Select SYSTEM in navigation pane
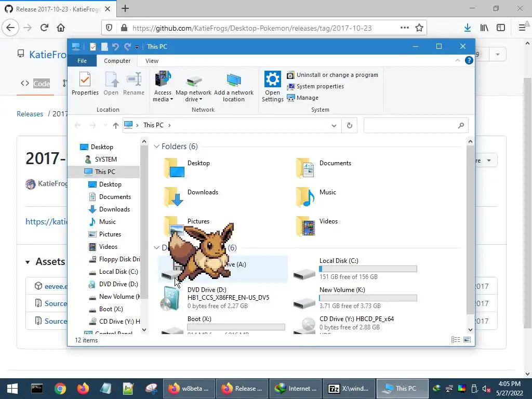This screenshot has height=399, width=532. [105, 159]
